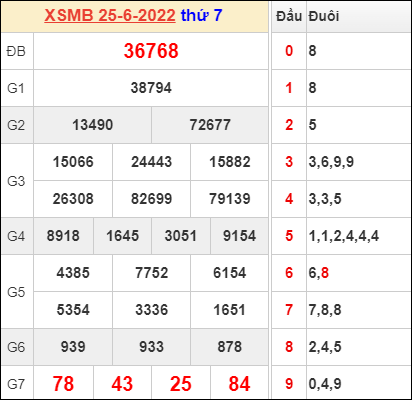Viewport: 412px width, 400px height.
Task: Click head digit 2 in Đầu column
Action: pos(289,125)
